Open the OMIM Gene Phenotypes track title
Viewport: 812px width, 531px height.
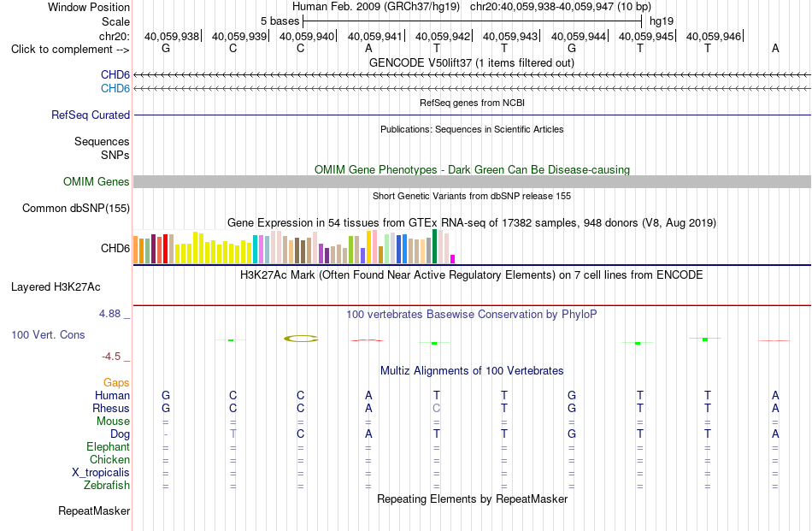point(472,169)
